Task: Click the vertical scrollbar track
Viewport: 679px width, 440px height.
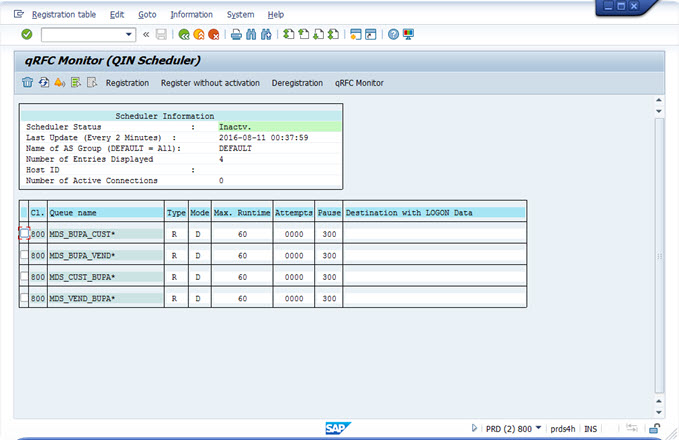Action: [659, 256]
